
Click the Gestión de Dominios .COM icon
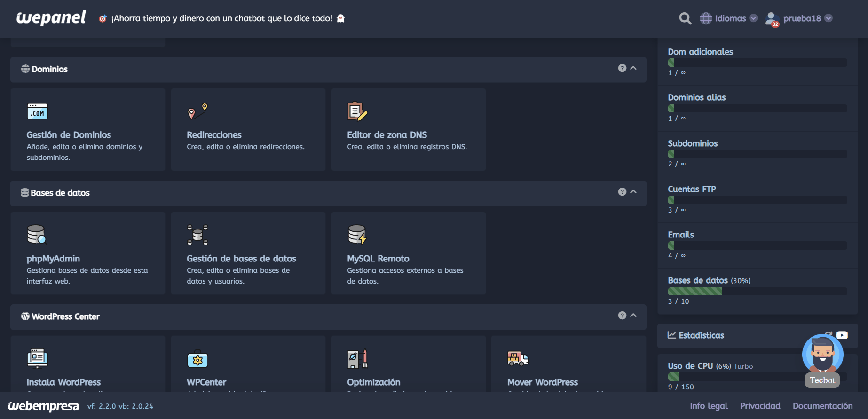point(37,111)
